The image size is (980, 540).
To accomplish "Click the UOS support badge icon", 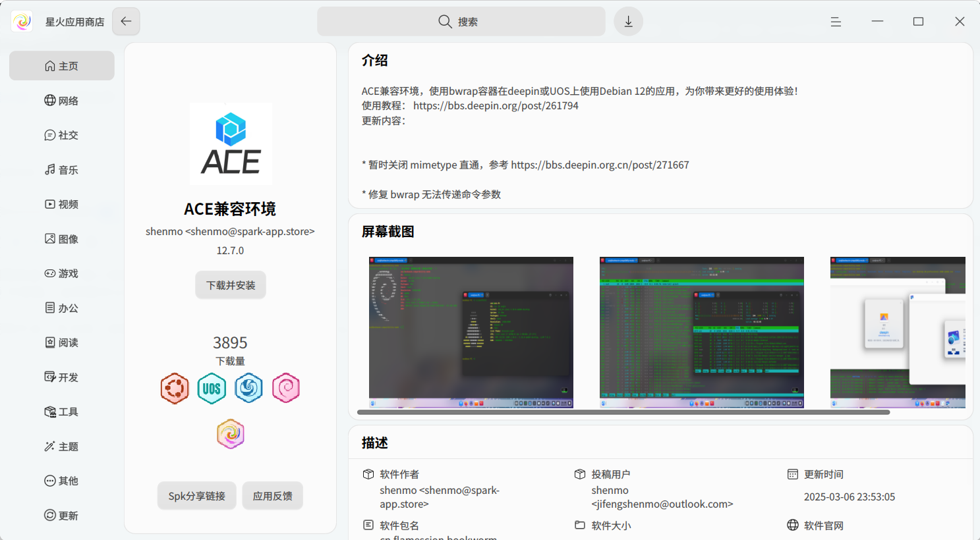I will tap(212, 389).
